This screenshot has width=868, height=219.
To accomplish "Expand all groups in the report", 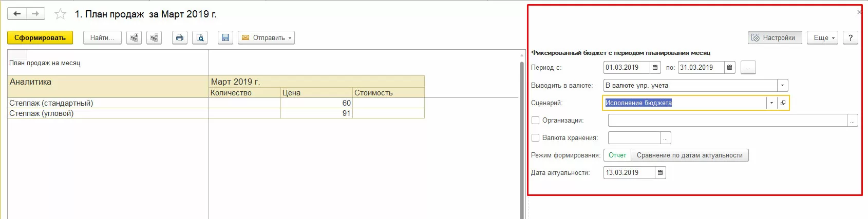I will (x=134, y=37).
